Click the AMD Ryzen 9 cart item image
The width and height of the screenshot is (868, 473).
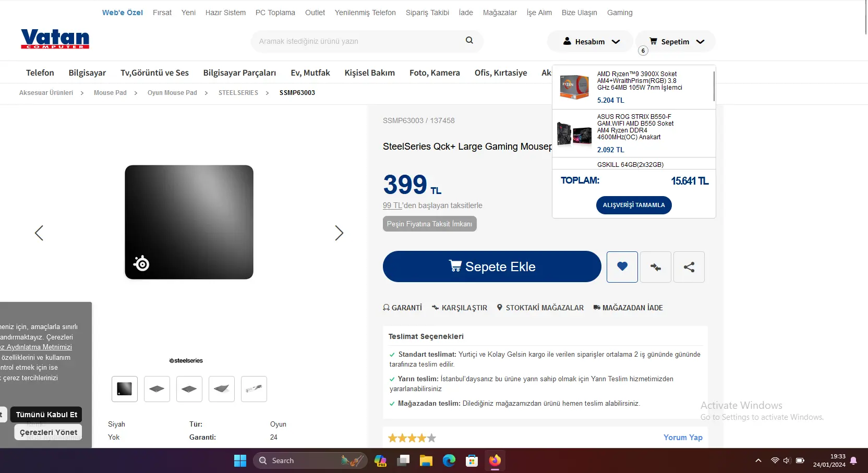[574, 87]
